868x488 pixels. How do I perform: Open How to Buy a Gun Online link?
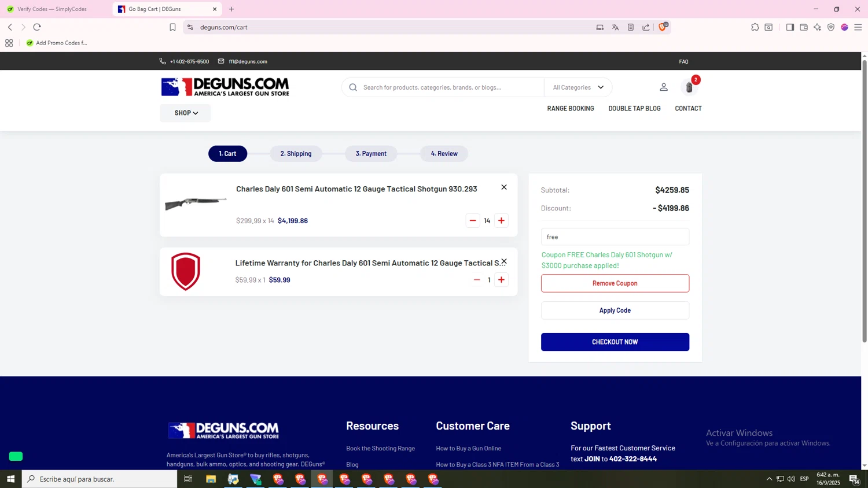pos(468,449)
